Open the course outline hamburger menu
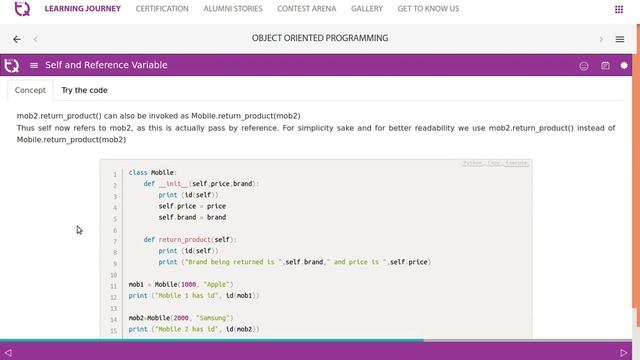This screenshot has width=640, height=360. [x=620, y=39]
